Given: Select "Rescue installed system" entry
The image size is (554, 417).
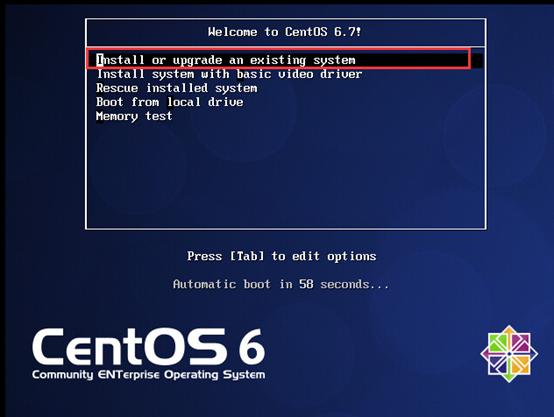Looking at the screenshot, I should pyautogui.click(x=177, y=88).
